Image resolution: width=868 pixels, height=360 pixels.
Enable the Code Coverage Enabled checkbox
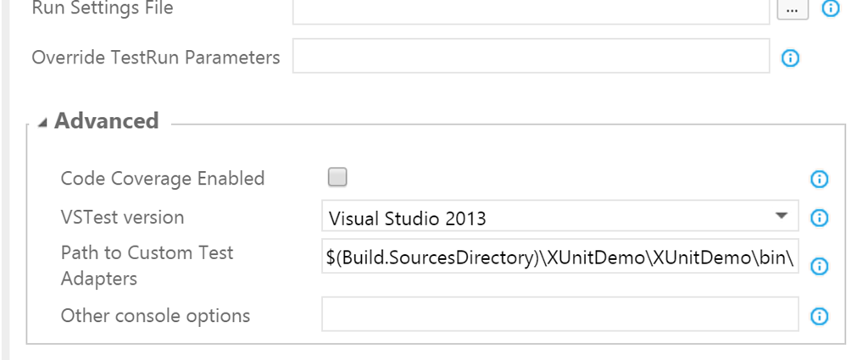pyautogui.click(x=337, y=178)
